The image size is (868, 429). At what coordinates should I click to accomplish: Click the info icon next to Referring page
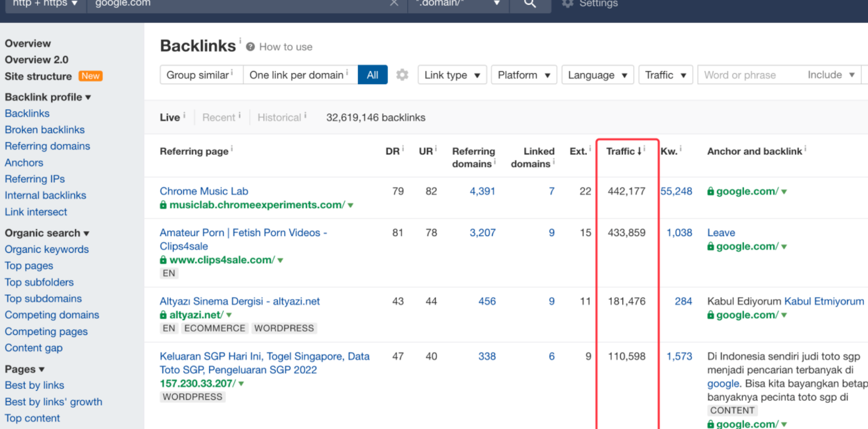pos(232,149)
